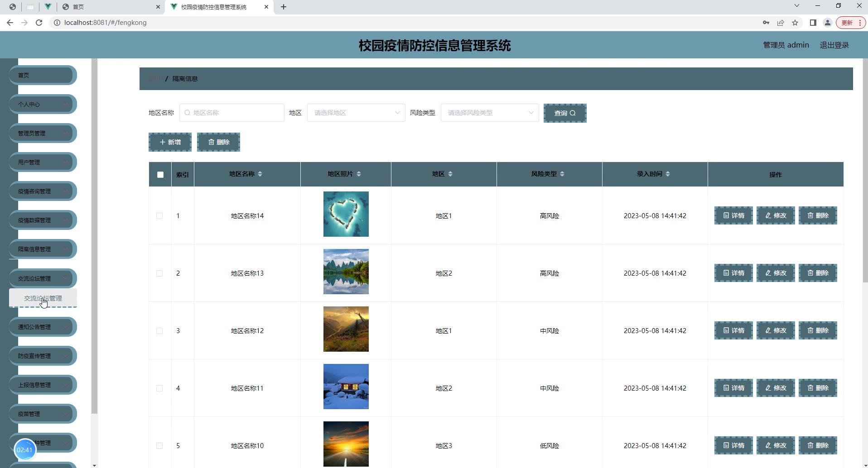Check the row 3 checkbox for 地区名称12
Image resolution: width=868 pixels, height=468 pixels.
159,331
